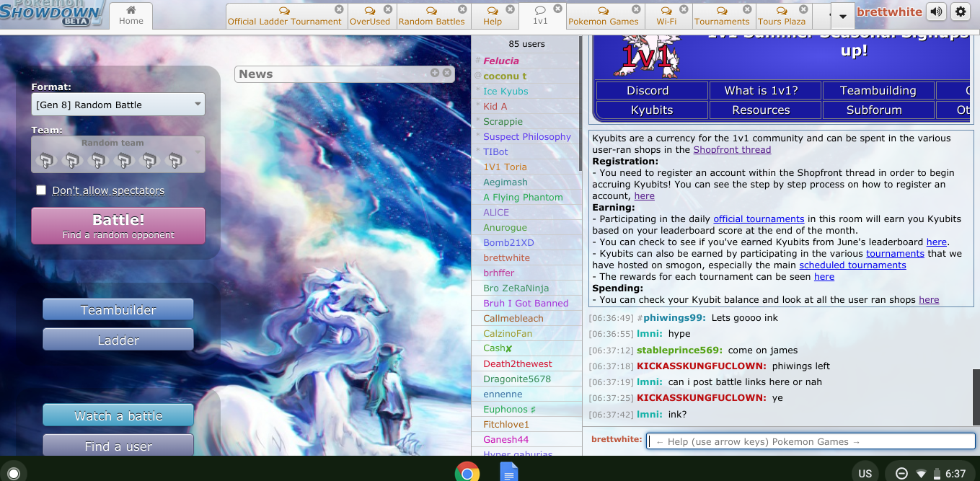
Task: Close the Pokemon Games tab
Action: pyautogui.click(x=636, y=9)
